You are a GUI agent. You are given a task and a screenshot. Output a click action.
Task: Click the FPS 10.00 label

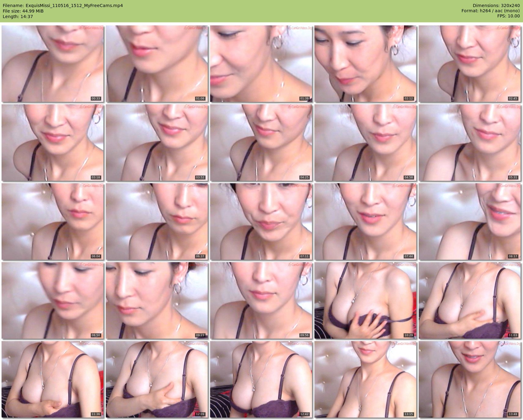(x=508, y=16)
